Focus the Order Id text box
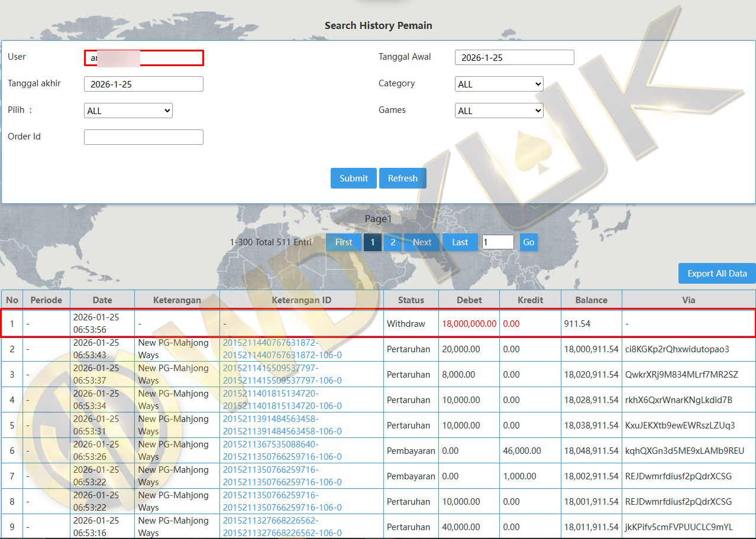 click(144, 137)
